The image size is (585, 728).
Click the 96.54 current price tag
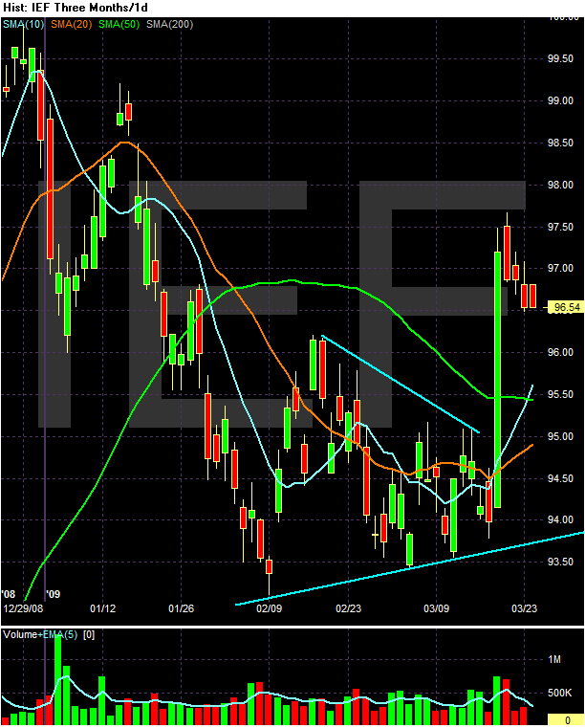tap(566, 307)
